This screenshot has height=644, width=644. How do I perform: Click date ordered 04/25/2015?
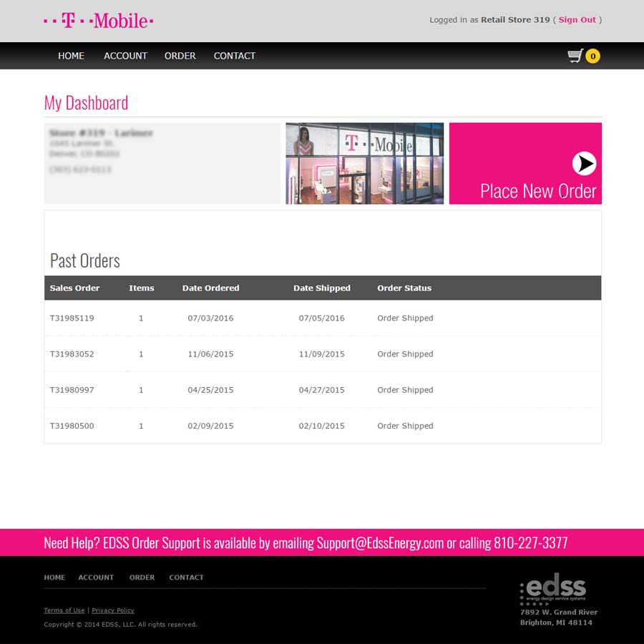210,390
